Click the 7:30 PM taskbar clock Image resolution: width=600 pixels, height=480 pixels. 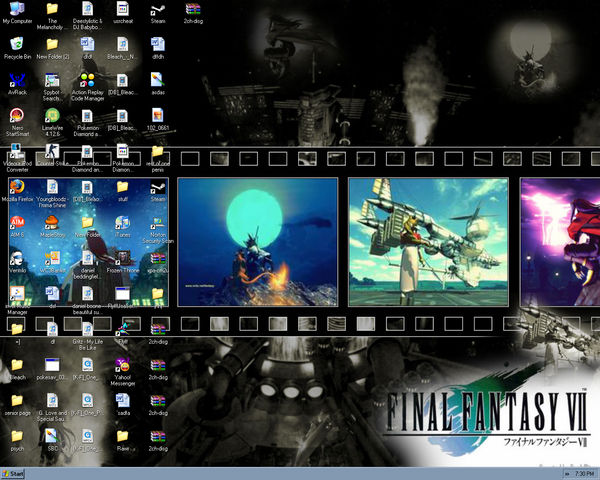tap(585, 474)
